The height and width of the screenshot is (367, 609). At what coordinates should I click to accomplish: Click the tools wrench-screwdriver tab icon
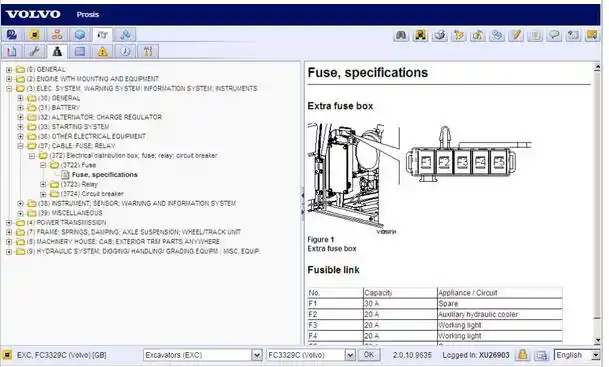(x=148, y=51)
